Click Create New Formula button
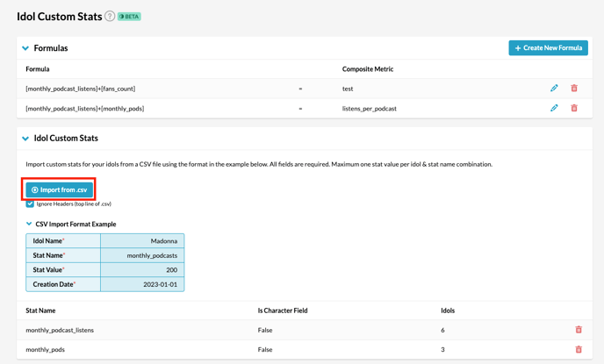 [x=548, y=47]
